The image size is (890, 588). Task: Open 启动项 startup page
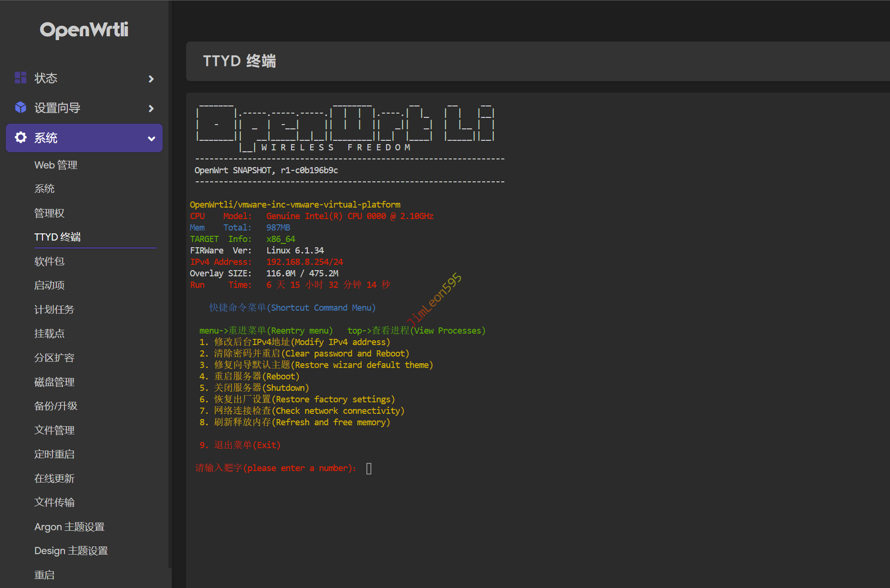49,285
